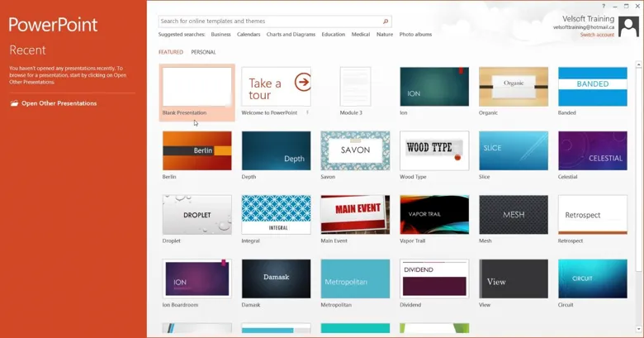Click the Vapor Trail caption text
The width and height of the screenshot is (644, 338).
[412, 241]
